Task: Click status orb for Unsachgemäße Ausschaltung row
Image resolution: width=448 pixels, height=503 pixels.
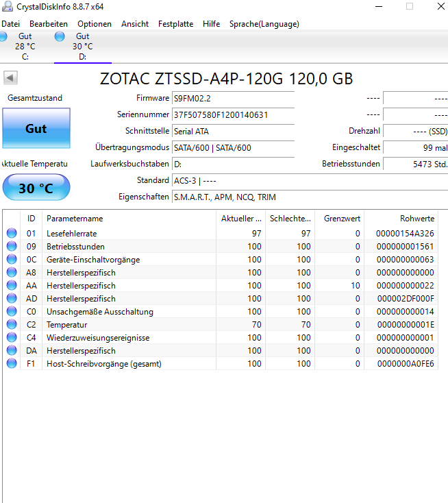Action: coord(12,311)
